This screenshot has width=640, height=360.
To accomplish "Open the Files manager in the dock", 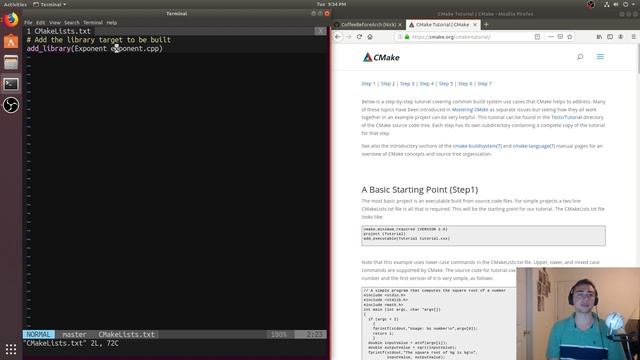I will tap(11, 62).
